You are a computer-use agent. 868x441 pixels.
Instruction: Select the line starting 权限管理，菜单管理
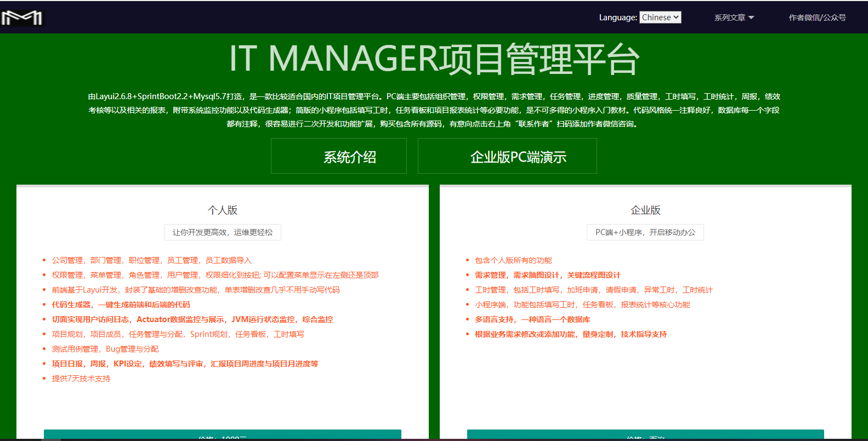click(x=215, y=275)
